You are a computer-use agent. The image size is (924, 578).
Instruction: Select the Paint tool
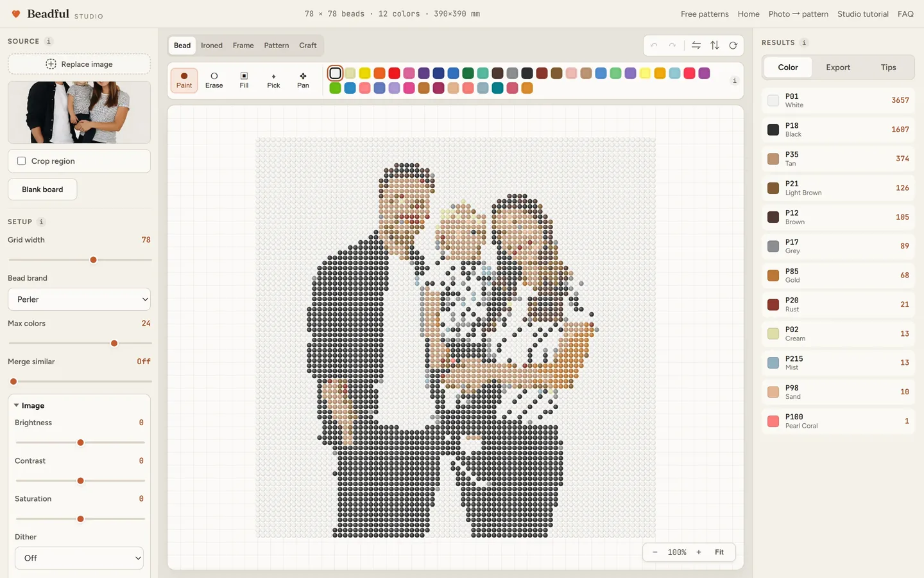point(184,80)
